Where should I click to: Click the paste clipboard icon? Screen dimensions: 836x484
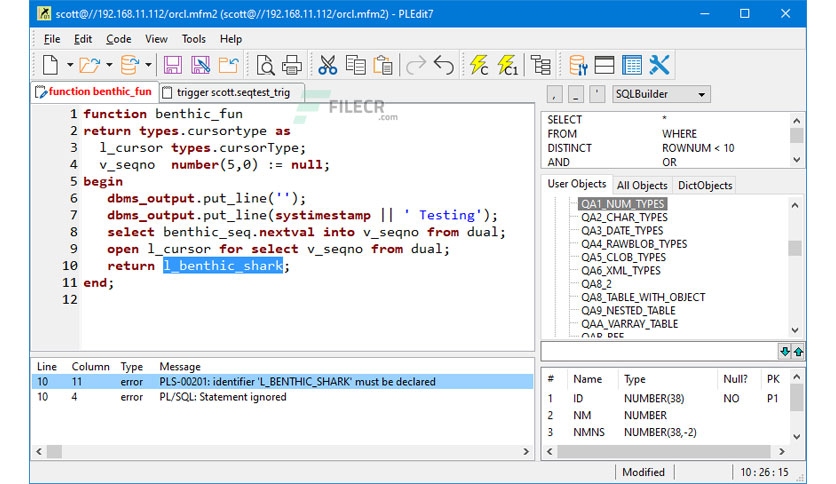pos(383,65)
